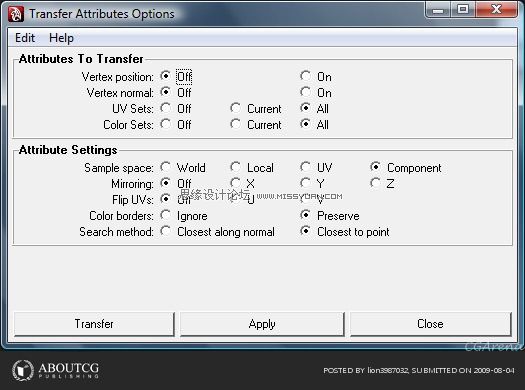Click the Search method label
Viewport: 525px width, 390px height.
pyautogui.click(x=116, y=232)
